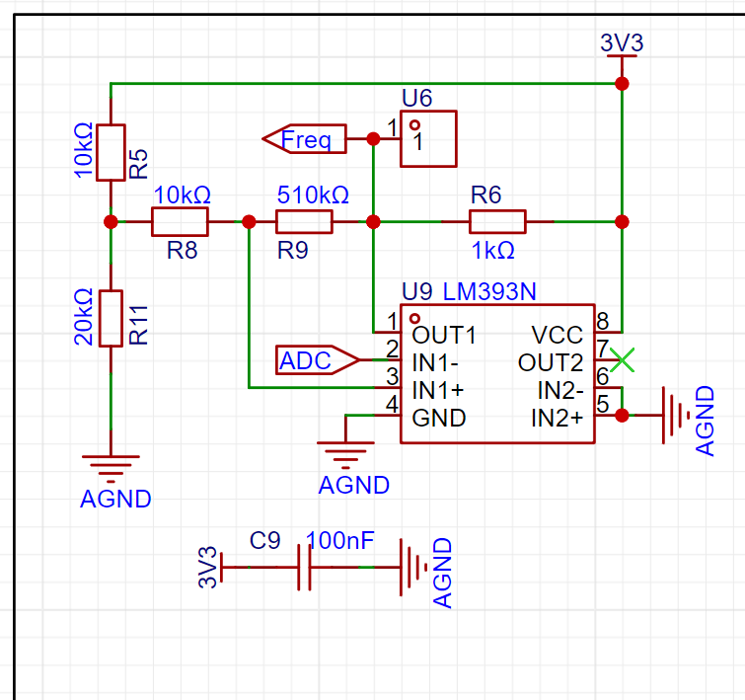Viewport: 745px width, 700px height.
Task: Select the 1kΩ value label
Action: coord(492,250)
